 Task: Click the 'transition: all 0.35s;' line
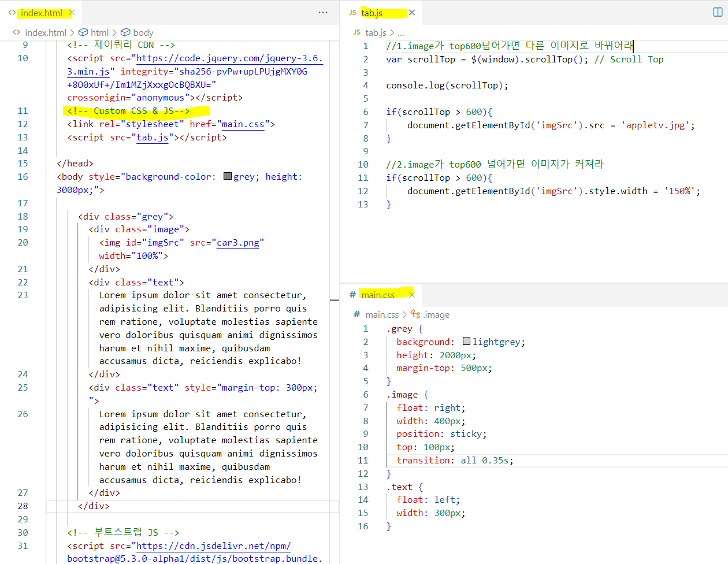[455, 461]
